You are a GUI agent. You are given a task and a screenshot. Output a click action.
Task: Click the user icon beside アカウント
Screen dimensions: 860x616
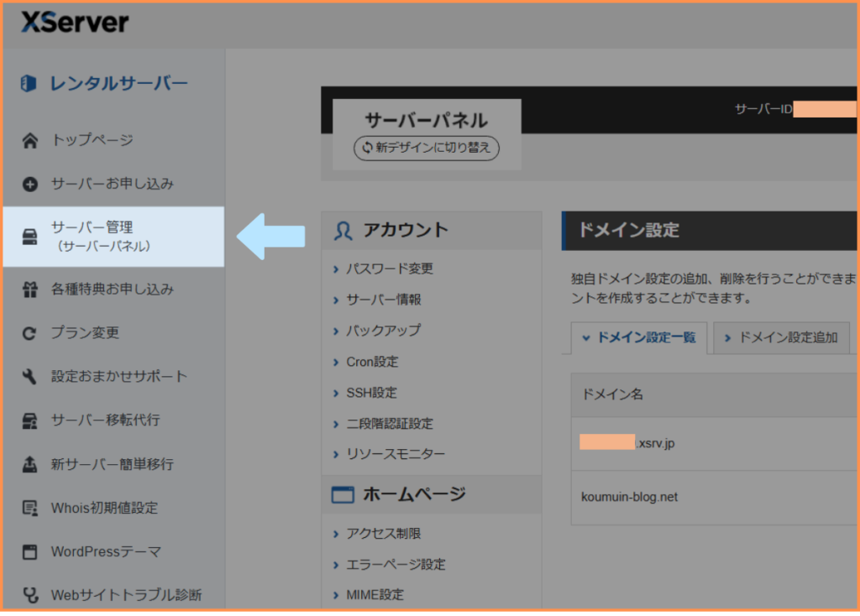[x=343, y=231]
